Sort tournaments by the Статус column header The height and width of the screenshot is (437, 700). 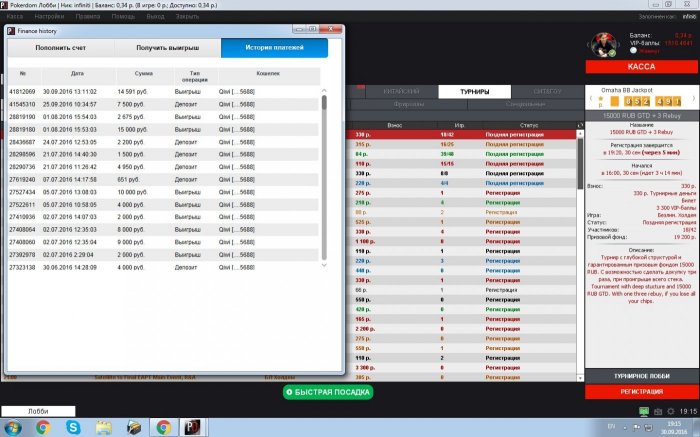pos(529,125)
